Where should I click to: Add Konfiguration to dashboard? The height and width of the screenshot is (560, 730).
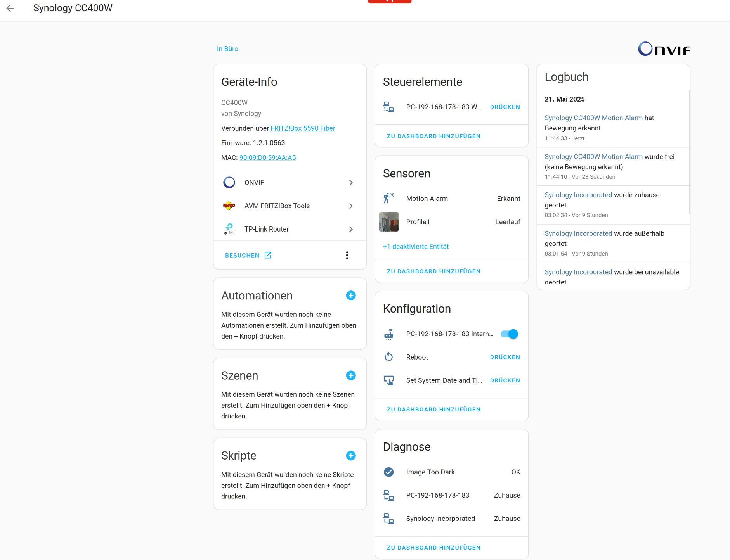coord(433,410)
